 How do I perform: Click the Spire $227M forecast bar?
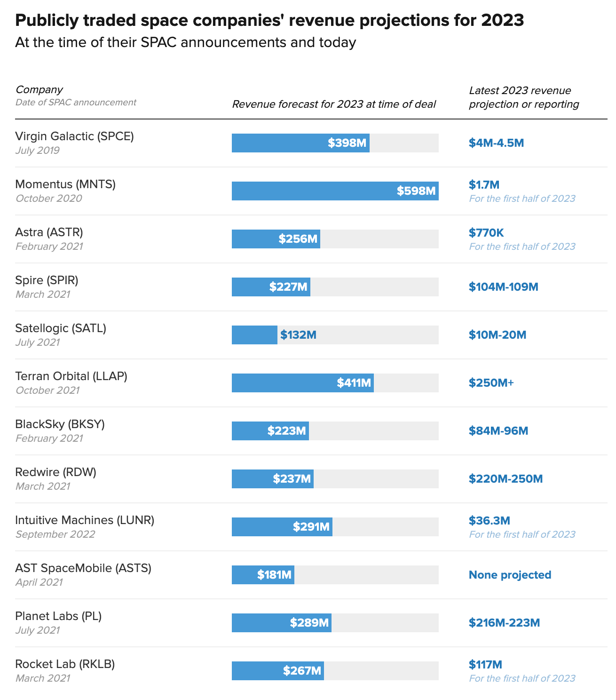[x=271, y=287]
